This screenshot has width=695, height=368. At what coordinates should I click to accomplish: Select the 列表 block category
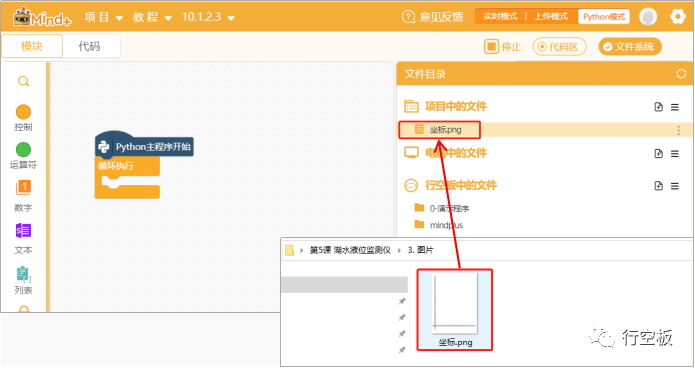click(x=23, y=280)
